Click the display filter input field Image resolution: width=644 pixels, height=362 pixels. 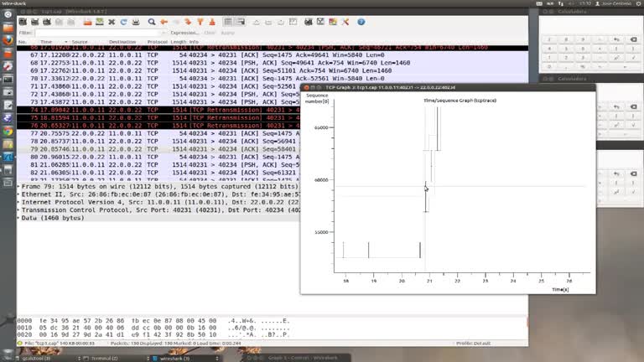pos(97,33)
